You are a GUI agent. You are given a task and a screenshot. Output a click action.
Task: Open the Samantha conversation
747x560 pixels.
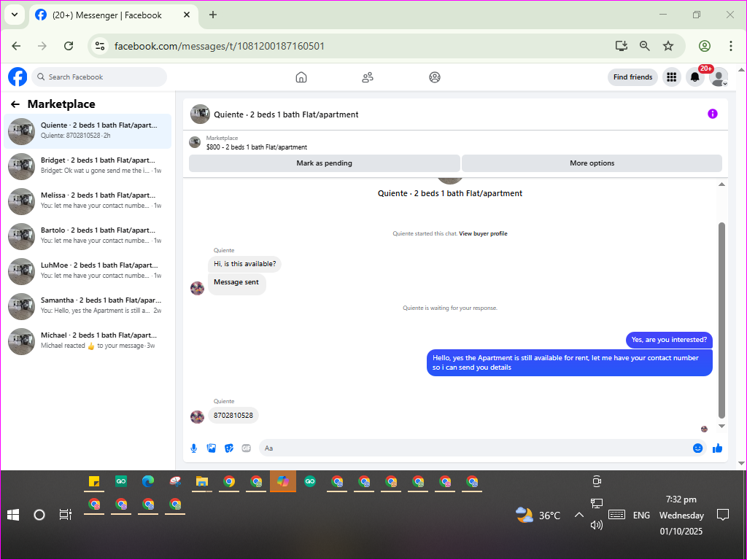88,306
